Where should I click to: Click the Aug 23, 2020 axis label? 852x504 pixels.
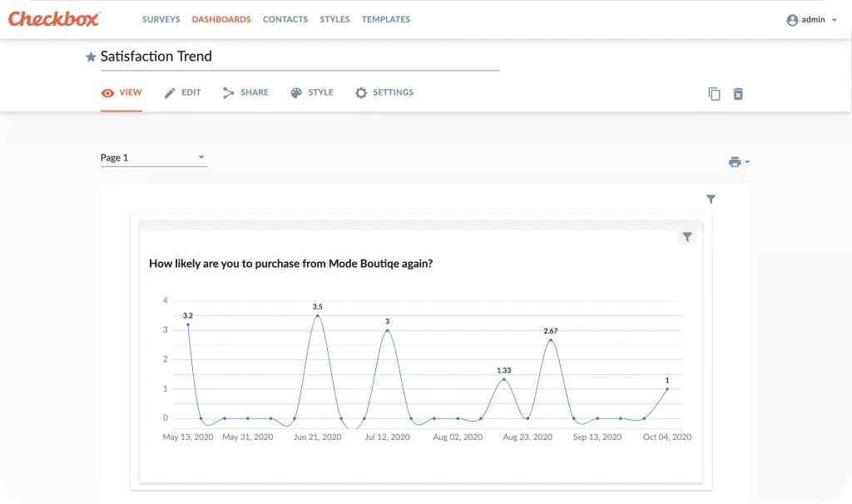click(x=528, y=437)
